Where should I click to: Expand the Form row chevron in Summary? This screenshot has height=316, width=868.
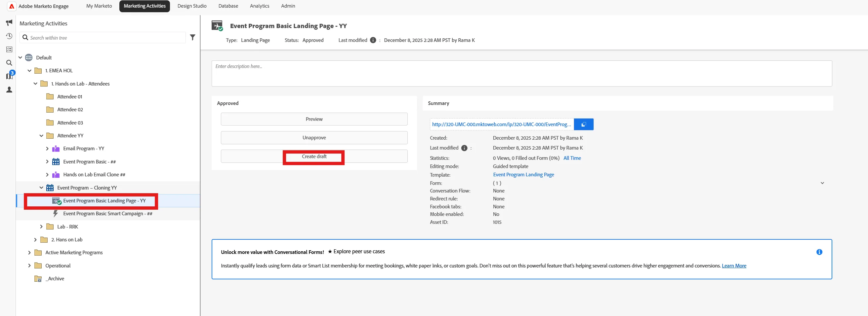[x=822, y=183]
